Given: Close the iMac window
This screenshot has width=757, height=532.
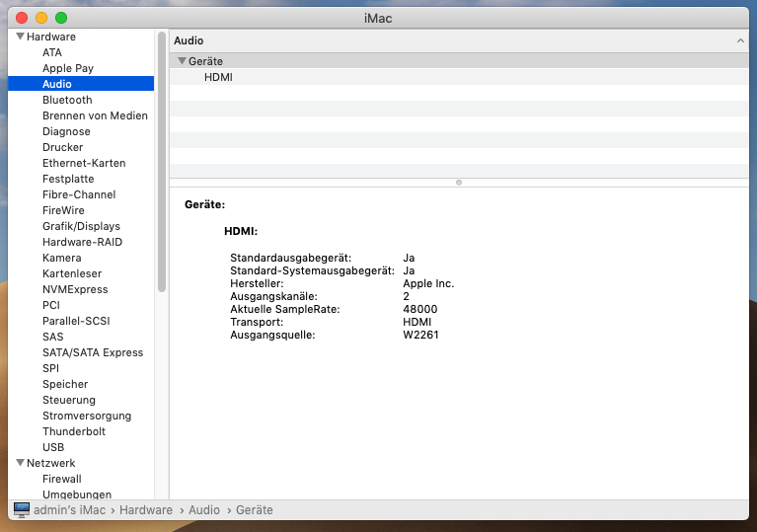Looking at the screenshot, I should pyautogui.click(x=22, y=18).
